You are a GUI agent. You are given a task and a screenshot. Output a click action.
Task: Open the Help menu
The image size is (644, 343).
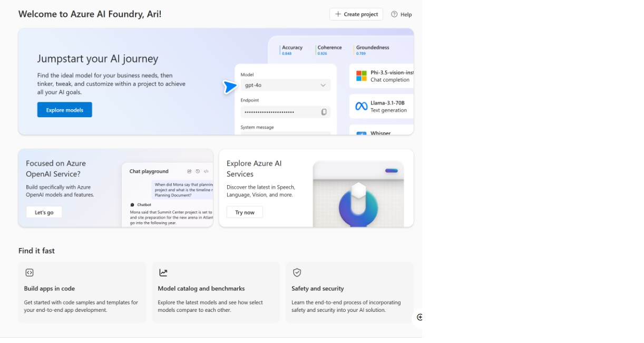point(402,14)
